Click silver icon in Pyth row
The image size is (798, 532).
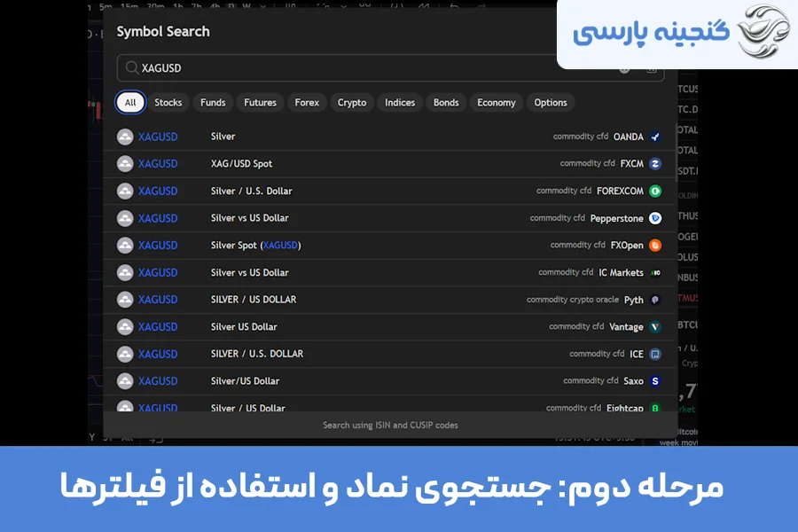pos(125,300)
